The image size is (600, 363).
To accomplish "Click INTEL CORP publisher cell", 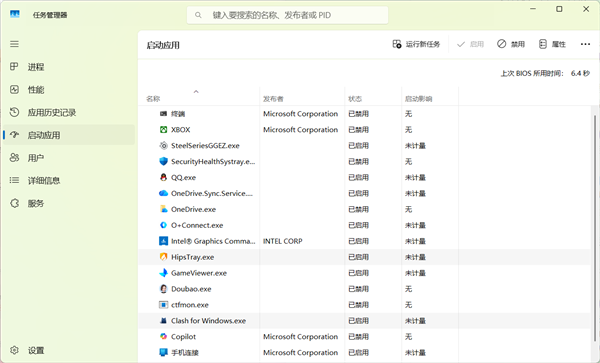I will [x=282, y=241].
